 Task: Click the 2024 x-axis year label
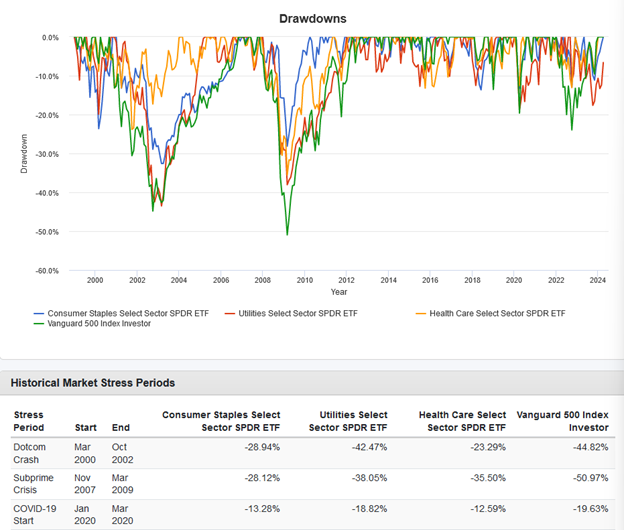[x=597, y=280]
